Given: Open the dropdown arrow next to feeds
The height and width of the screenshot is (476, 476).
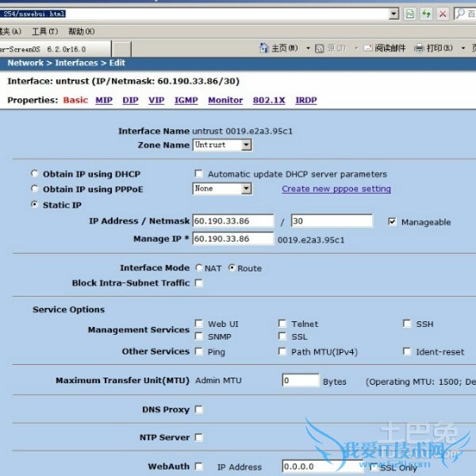Looking at the screenshot, I should [x=356, y=48].
